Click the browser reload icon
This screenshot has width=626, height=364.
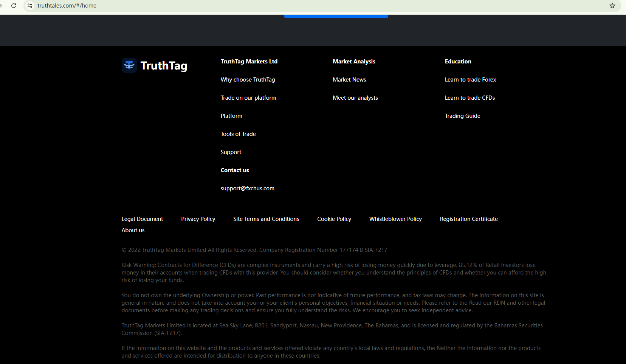(14, 6)
